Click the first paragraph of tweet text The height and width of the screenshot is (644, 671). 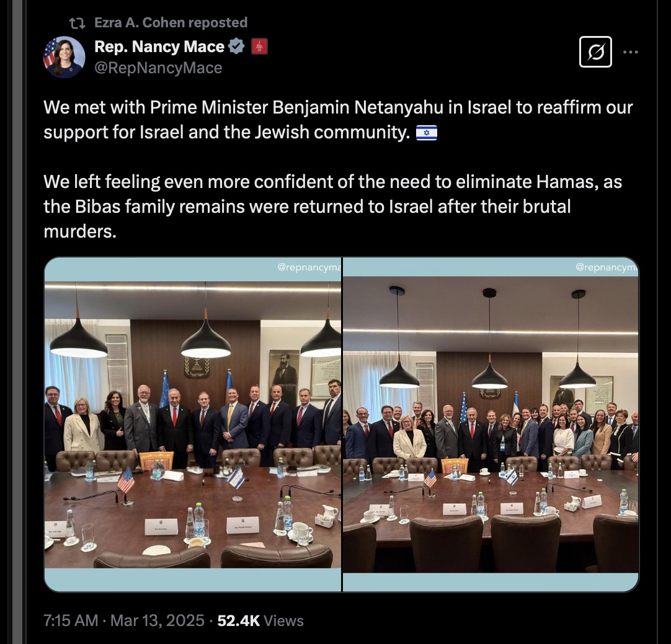(x=337, y=120)
